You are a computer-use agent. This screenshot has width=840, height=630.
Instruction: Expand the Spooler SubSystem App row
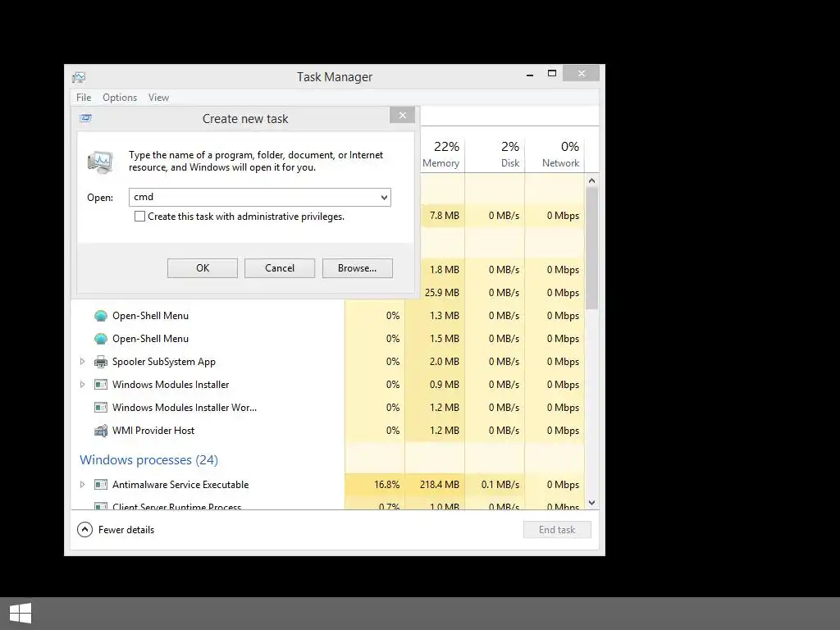[x=82, y=362]
